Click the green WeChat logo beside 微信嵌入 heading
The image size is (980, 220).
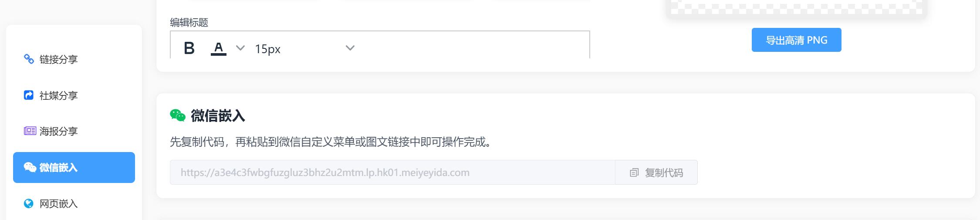coord(178,115)
